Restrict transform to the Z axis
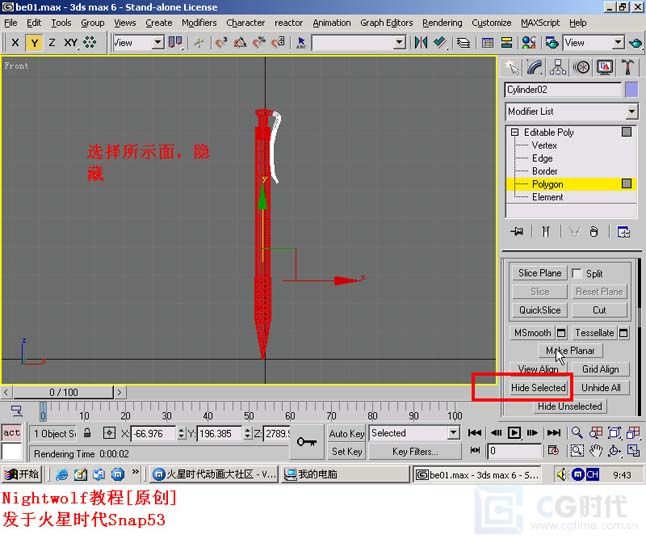 point(52,42)
